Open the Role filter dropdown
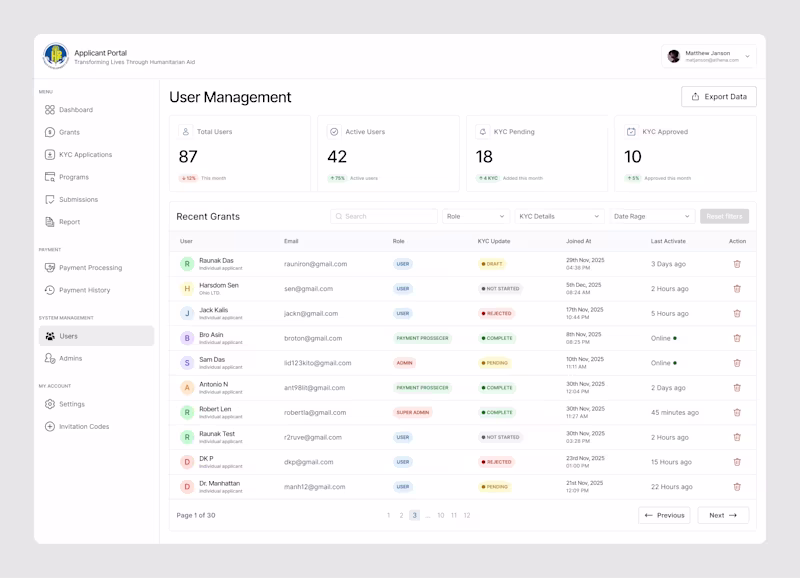This screenshot has width=800, height=578. (476, 216)
